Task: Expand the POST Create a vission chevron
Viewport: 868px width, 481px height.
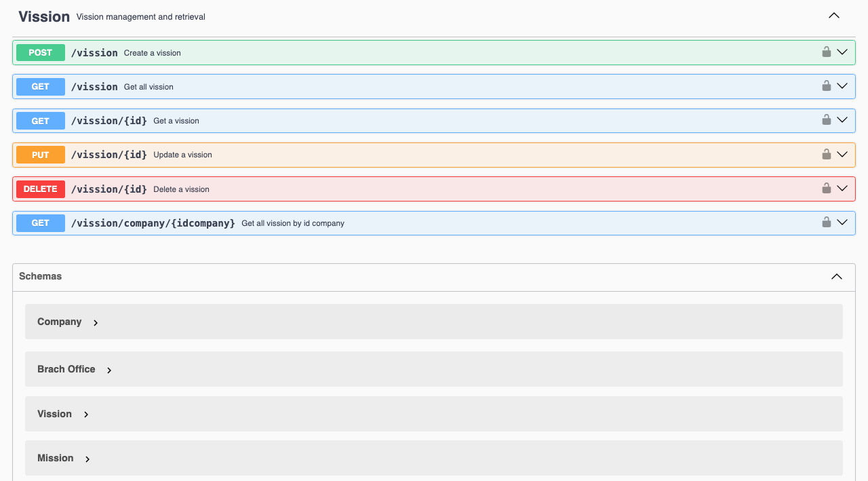Action: (842, 52)
